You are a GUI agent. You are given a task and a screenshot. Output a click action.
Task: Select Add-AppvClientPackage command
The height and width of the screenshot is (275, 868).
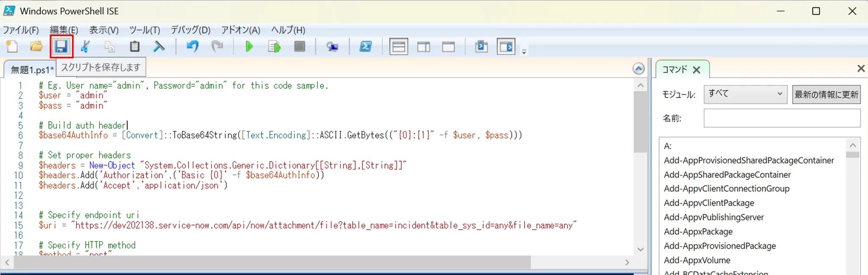[x=709, y=203]
